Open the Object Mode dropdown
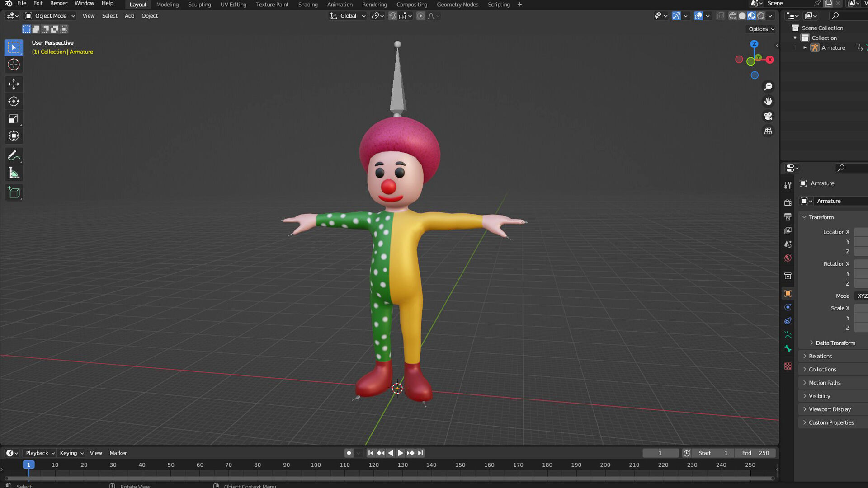The width and height of the screenshot is (868, 488). point(50,16)
